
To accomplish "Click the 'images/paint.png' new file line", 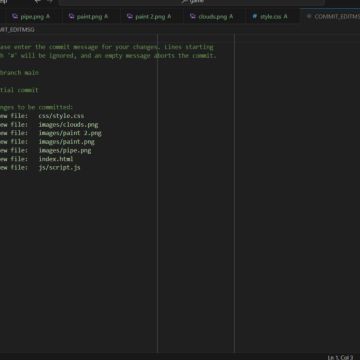I will [x=47, y=142].
